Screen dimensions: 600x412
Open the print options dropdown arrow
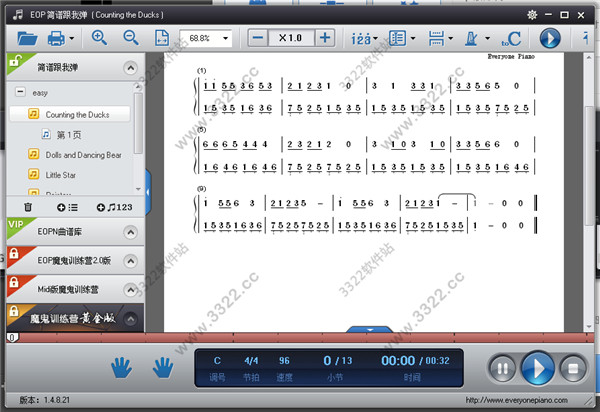coord(72,38)
